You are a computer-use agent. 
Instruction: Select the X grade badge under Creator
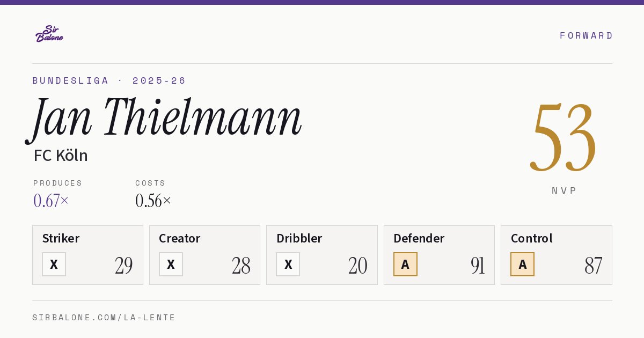pos(171,264)
